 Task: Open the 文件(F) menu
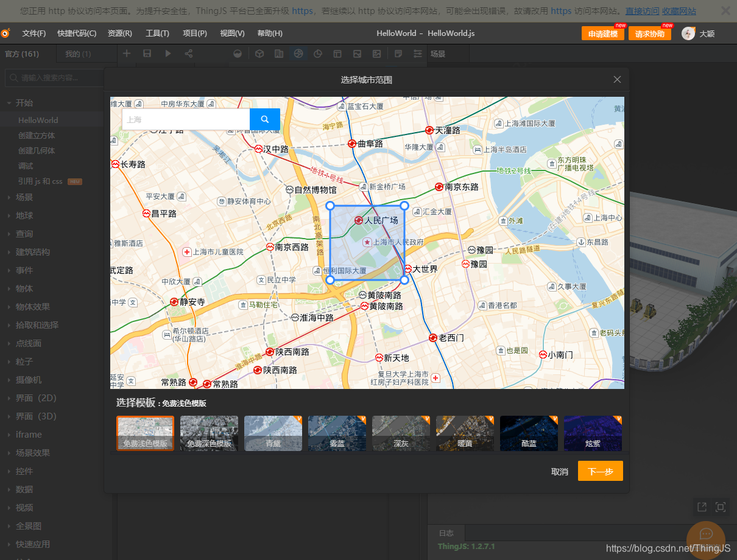[x=34, y=33]
